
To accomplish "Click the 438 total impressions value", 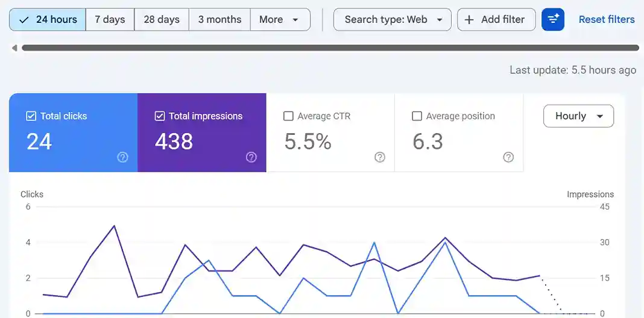I will 174,142.
